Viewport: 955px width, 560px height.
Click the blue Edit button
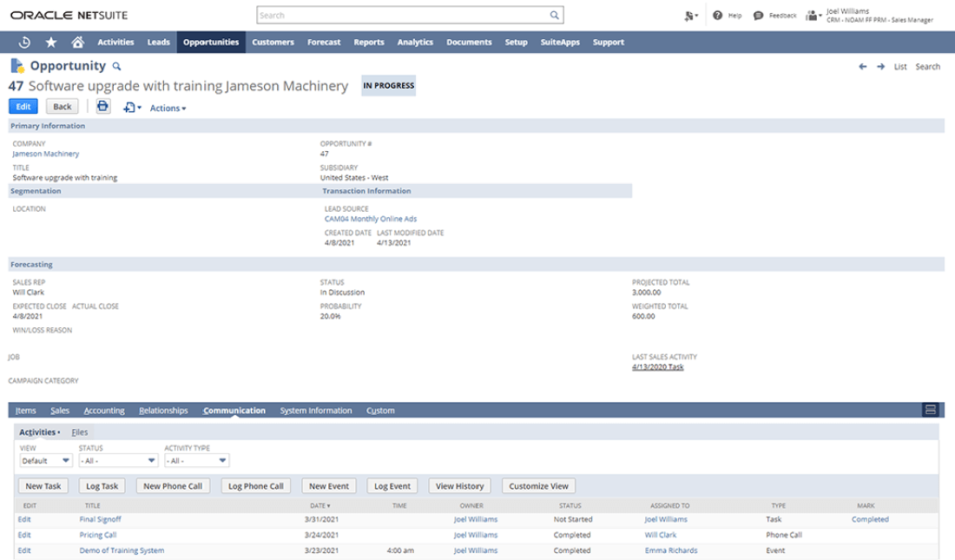(x=23, y=107)
